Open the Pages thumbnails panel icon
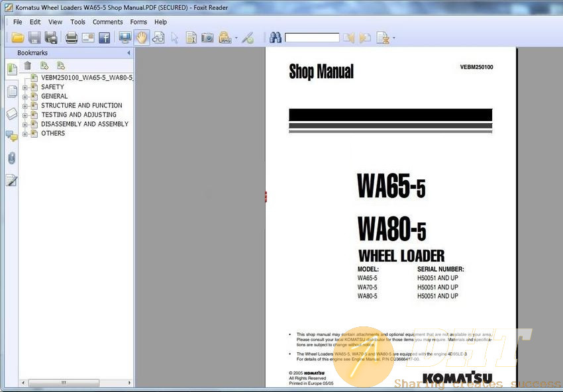The width and height of the screenshot is (563, 392). [x=11, y=91]
